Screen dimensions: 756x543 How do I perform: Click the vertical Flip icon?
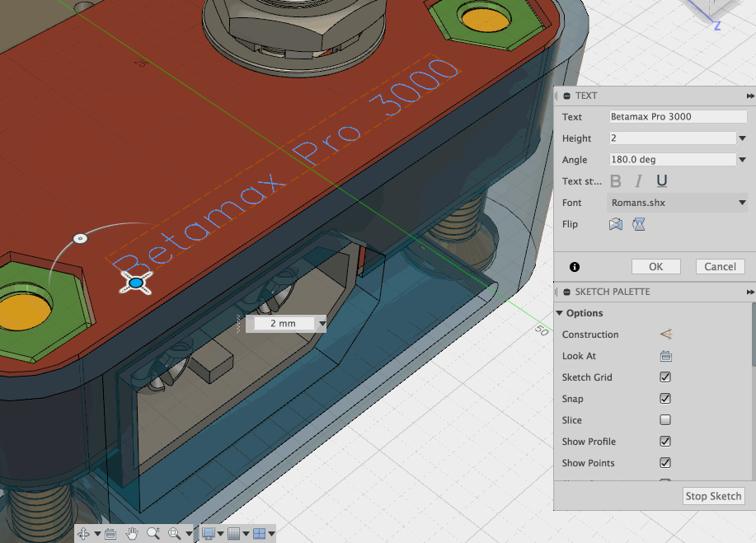pos(638,224)
